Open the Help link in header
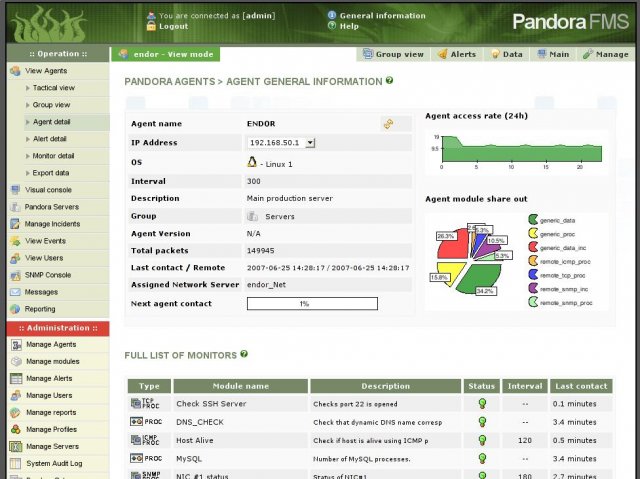Screen dimensions: 640x479 coord(349,26)
